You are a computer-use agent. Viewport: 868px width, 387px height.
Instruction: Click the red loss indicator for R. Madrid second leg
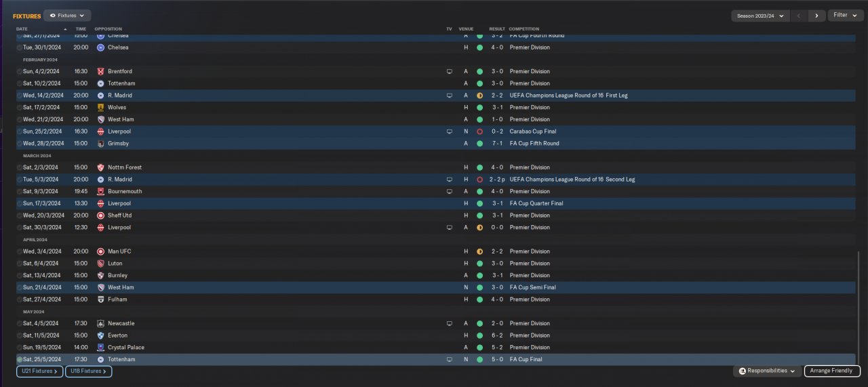click(x=479, y=180)
